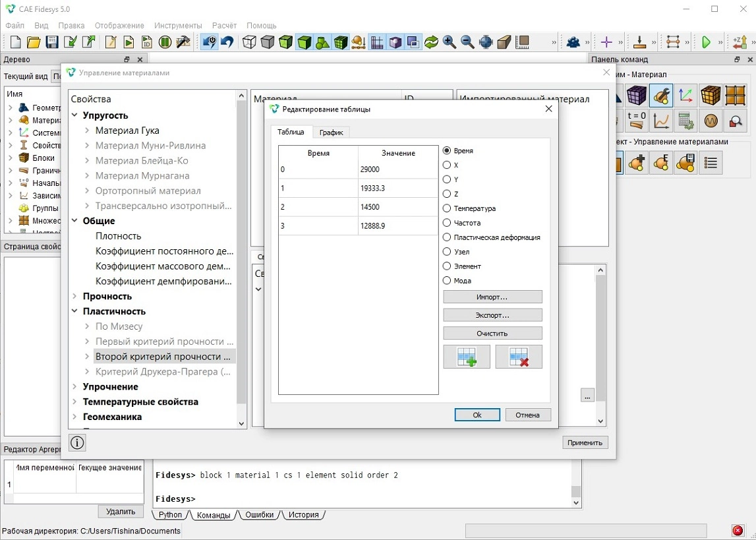The height and width of the screenshot is (540, 756).
Task: Switch to the Python console tab
Action: 170,514
